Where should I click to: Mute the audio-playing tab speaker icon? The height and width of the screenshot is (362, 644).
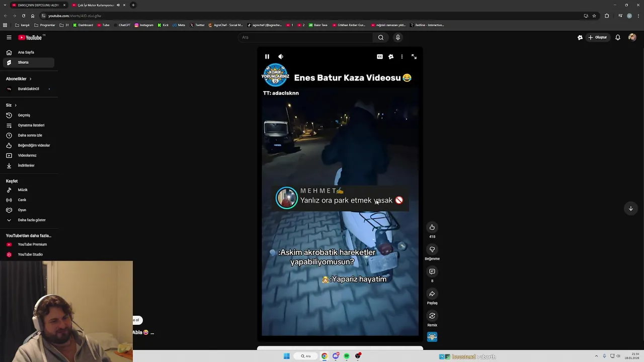(x=118, y=5)
